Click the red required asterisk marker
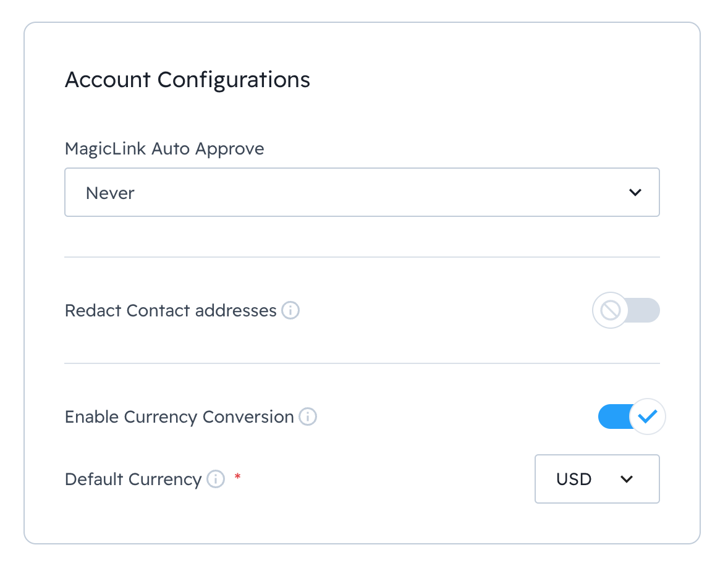This screenshot has width=728, height=571. pos(237,477)
